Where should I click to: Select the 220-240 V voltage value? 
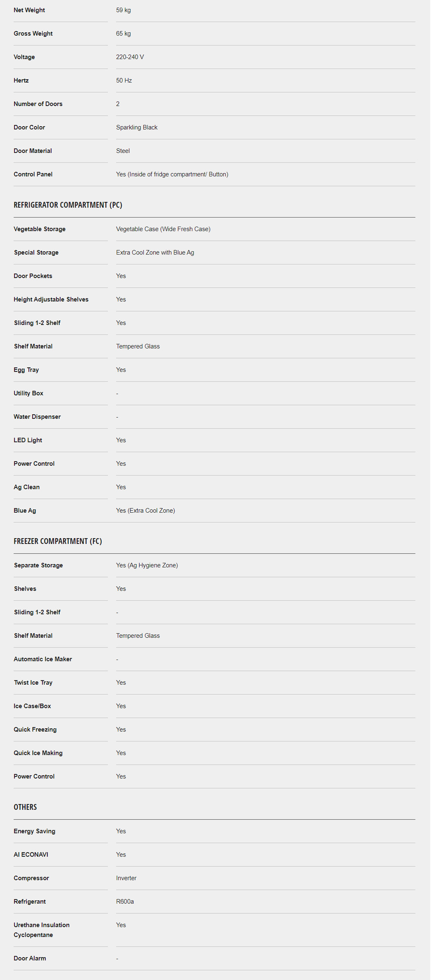130,57
